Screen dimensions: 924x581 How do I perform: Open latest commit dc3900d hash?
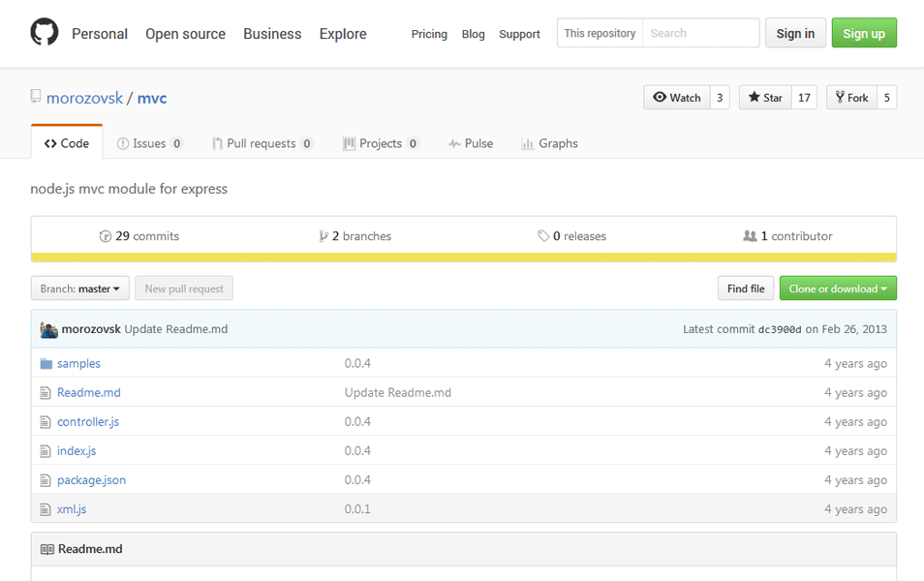[780, 329]
